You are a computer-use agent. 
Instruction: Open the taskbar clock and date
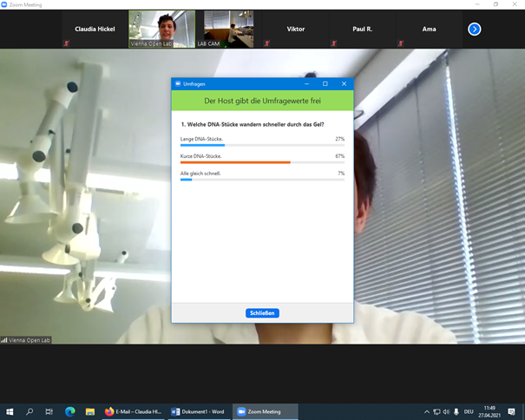[x=490, y=411]
